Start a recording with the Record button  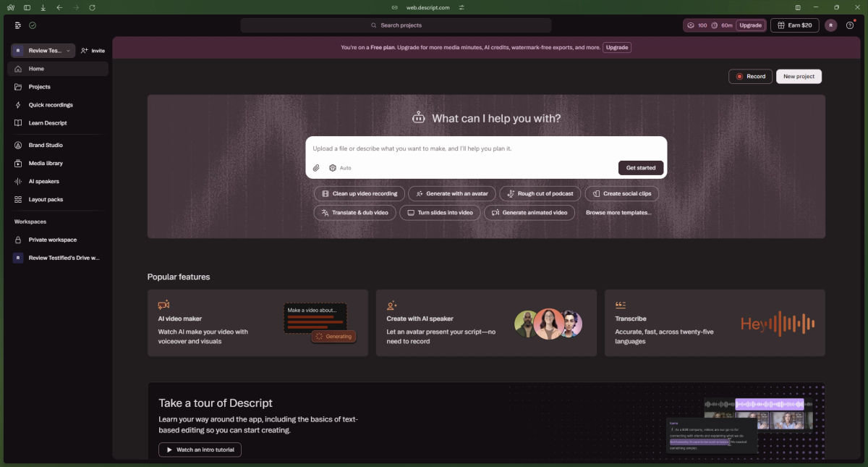pyautogui.click(x=750, y=76)
